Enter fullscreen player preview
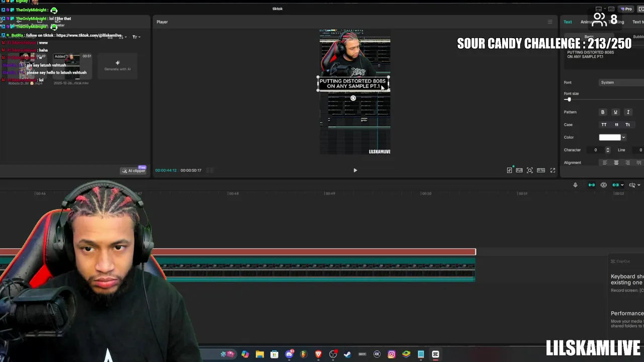The image size is (644, 362). (x=552, y=170)
